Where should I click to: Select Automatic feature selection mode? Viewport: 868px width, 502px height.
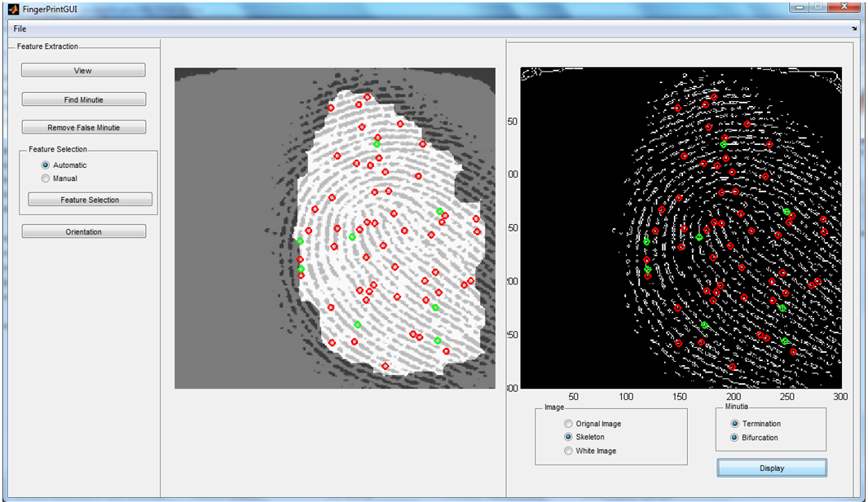pos(46,165)
